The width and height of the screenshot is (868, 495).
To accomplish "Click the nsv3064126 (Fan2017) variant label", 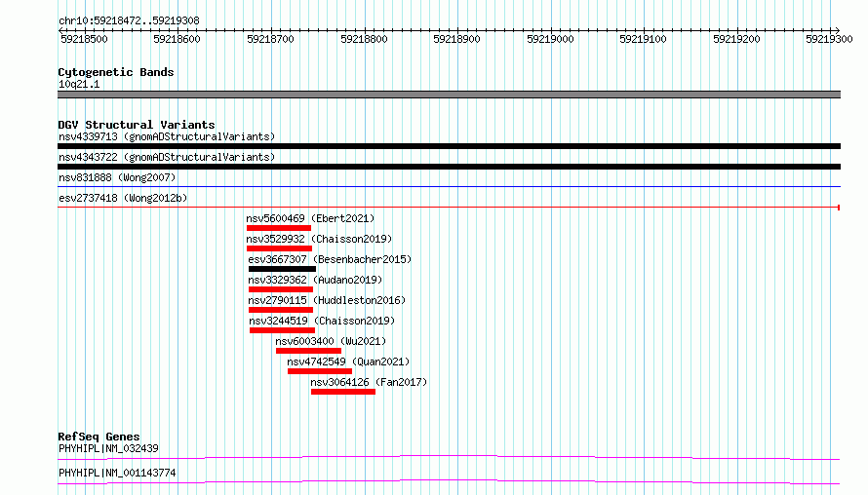I will pos(369,382).
